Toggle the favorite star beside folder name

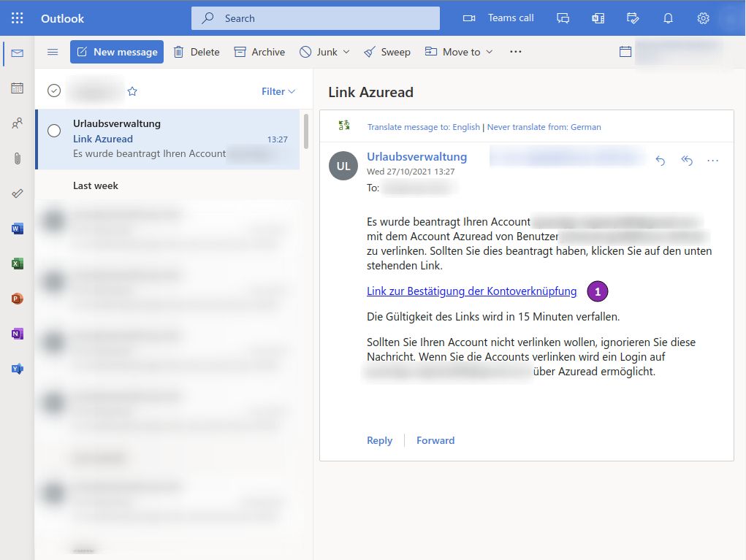tap(132, 91)
